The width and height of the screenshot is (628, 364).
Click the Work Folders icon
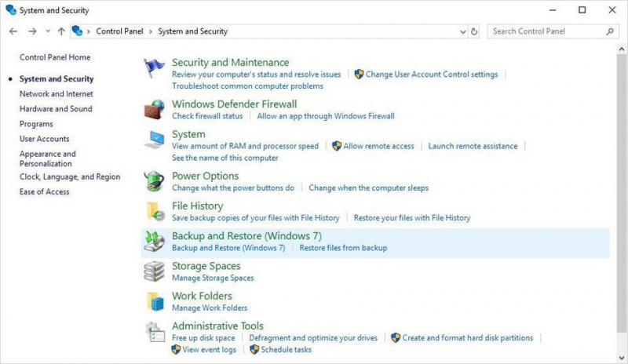155,301
